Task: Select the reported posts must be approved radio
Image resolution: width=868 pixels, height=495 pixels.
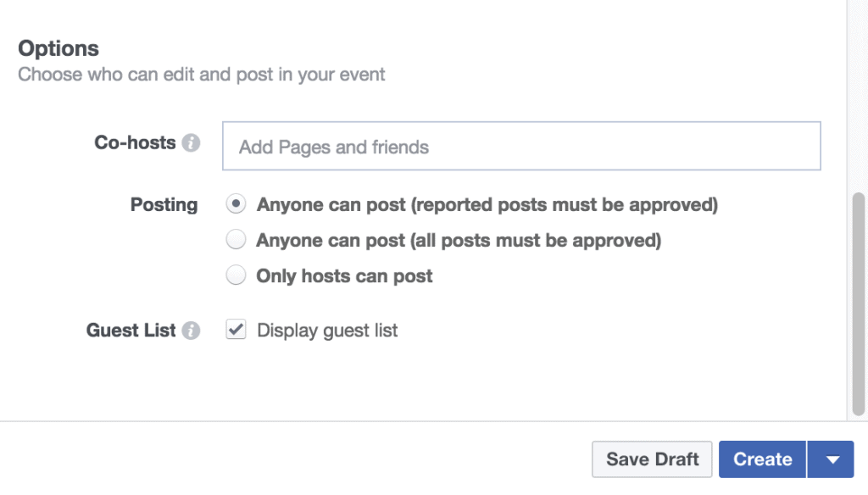Action: (236, 204)
